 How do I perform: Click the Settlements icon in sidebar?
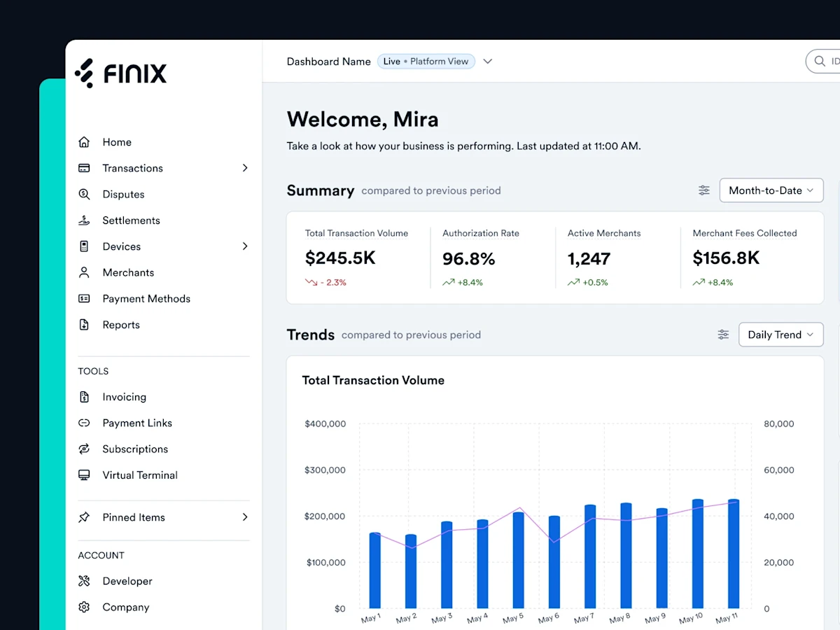[x=84, y=220]
